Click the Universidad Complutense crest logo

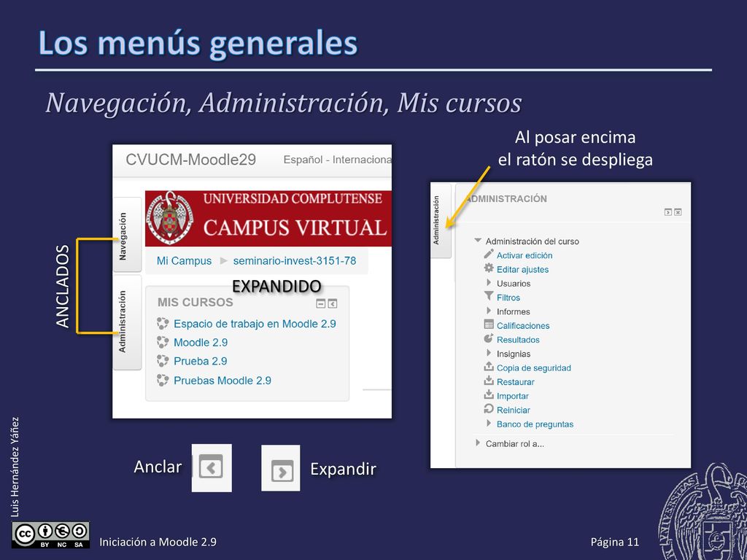click(169, 218)
